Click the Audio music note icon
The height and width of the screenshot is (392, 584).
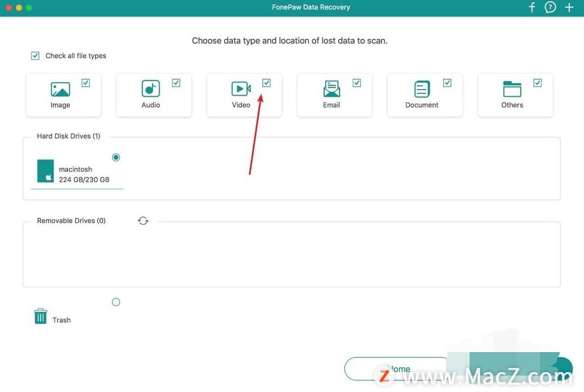[x=150, y=89]
